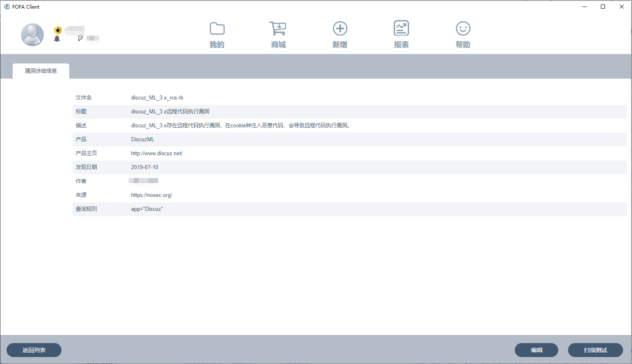Screen dimensions: 632x364
Task: Click the 编辑 button
Action: (x=537, y=350)
